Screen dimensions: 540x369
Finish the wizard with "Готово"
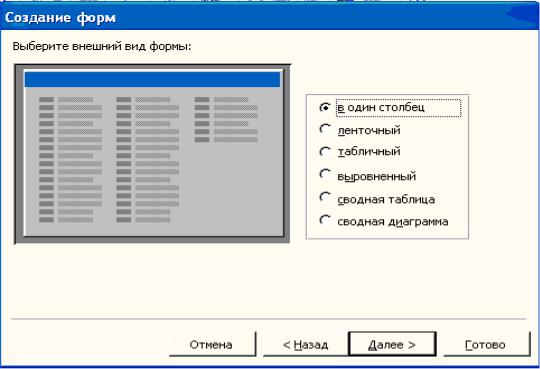click(487, 344)
